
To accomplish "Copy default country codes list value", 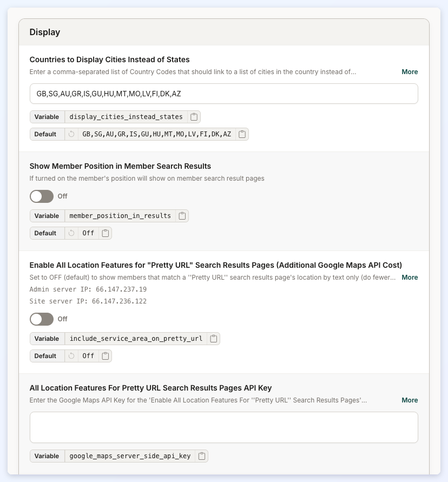I will click(x=242, y=134).
